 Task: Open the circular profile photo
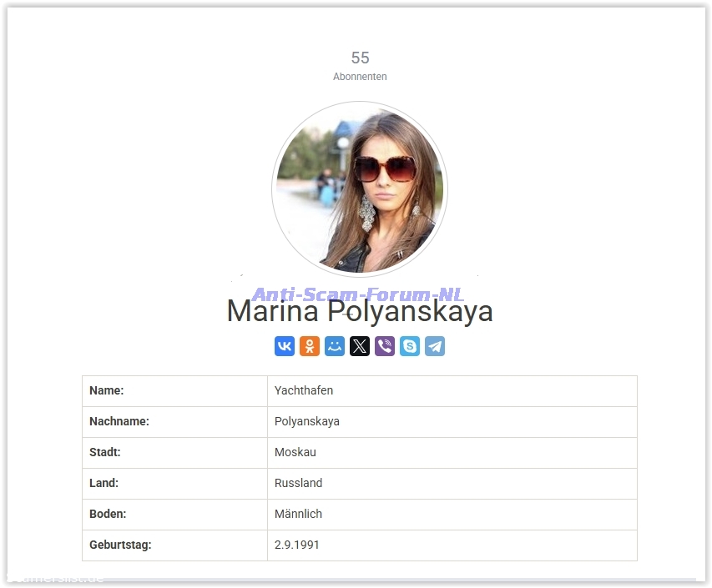[x=360, y=189]
